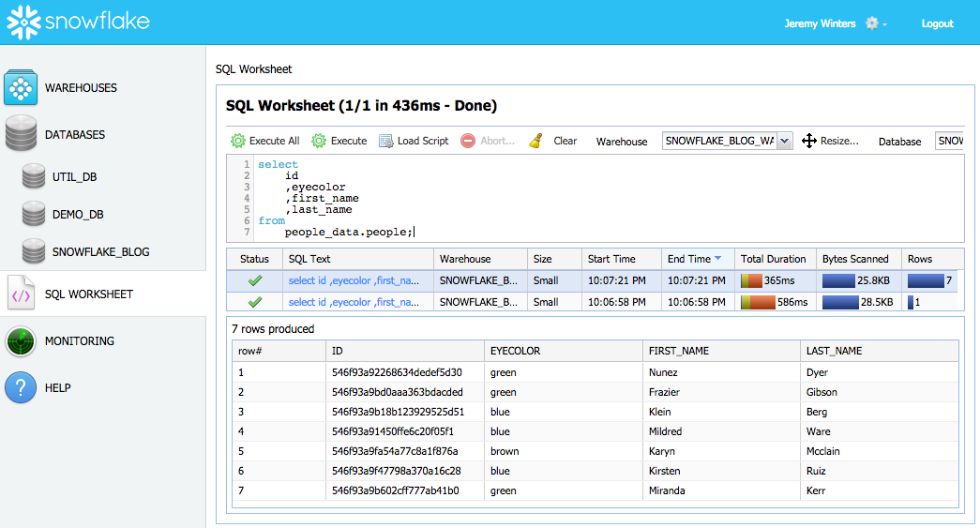Click the Load Script icon

click(386, 141)
